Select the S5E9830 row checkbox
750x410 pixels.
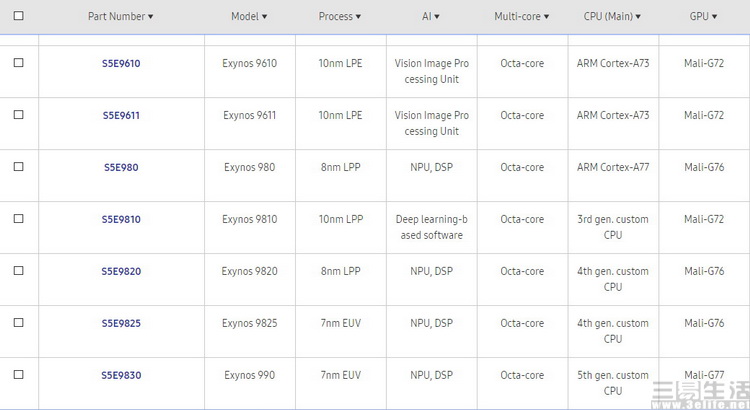point(19,375)
